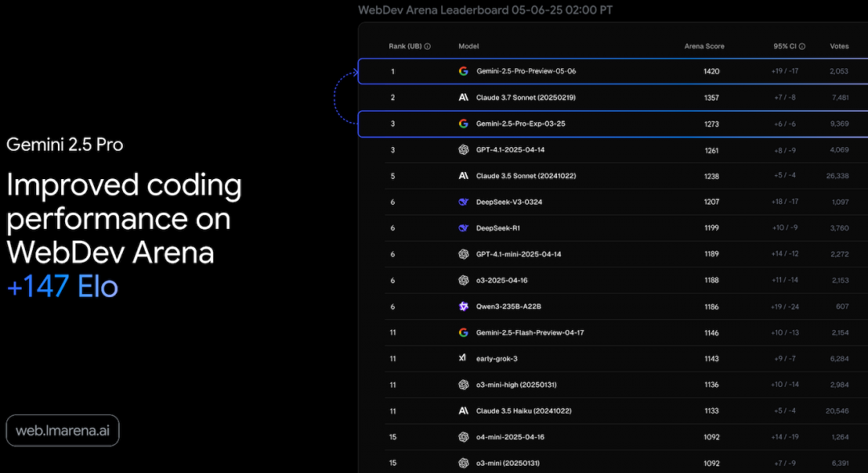Click the model name Claude 3.7 Sonnet (20250219)

[526, 97]
